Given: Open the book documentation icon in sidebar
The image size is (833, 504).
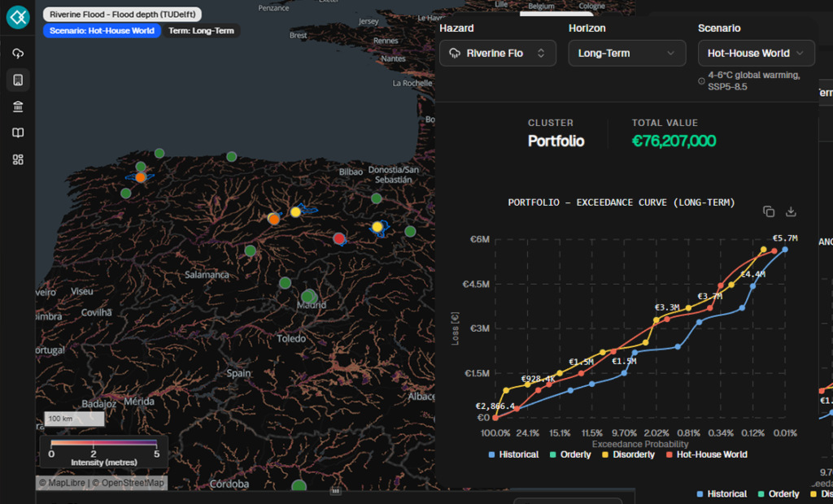Looking at the screenshot, I should tap(18, 133).
